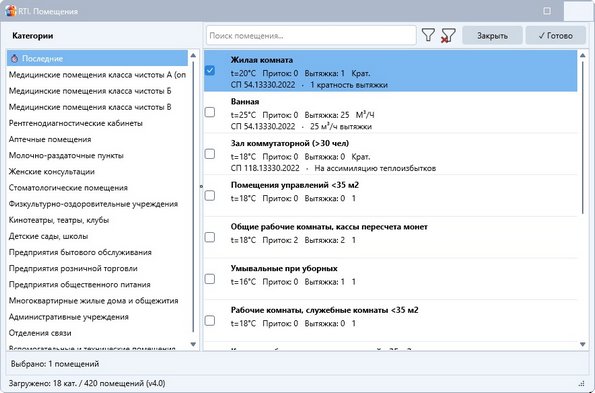Check the Зал коммутаторной checkbox
Viewport: 595px width, 393px height.
(210, 154)
